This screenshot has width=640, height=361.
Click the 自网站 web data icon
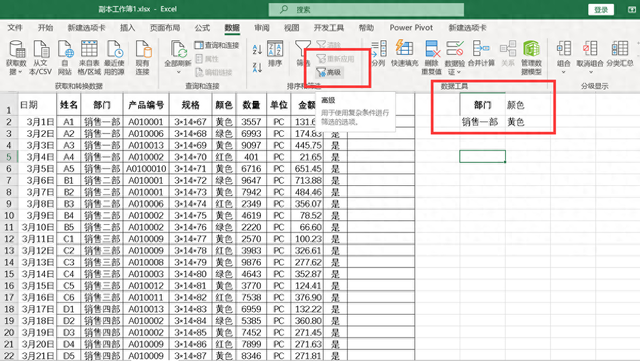65,49
